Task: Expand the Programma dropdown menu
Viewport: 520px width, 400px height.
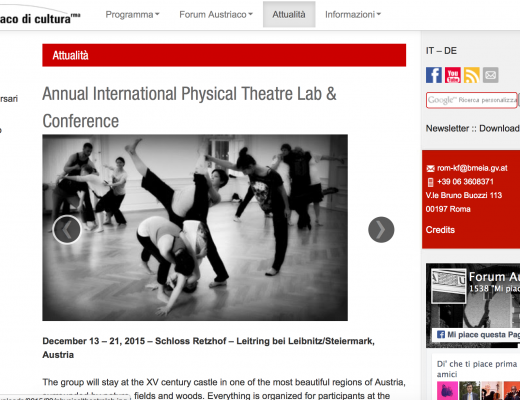Action: click(x=132, y=15)
